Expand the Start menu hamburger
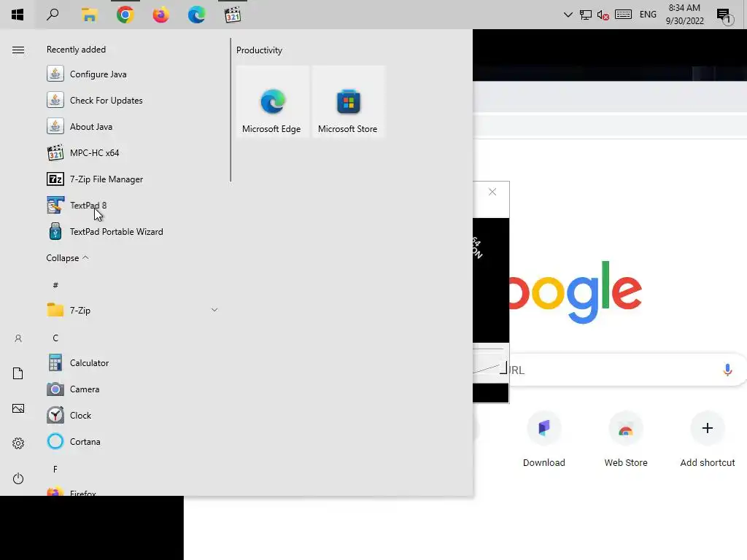747x560 pixels. coord(18,50)
